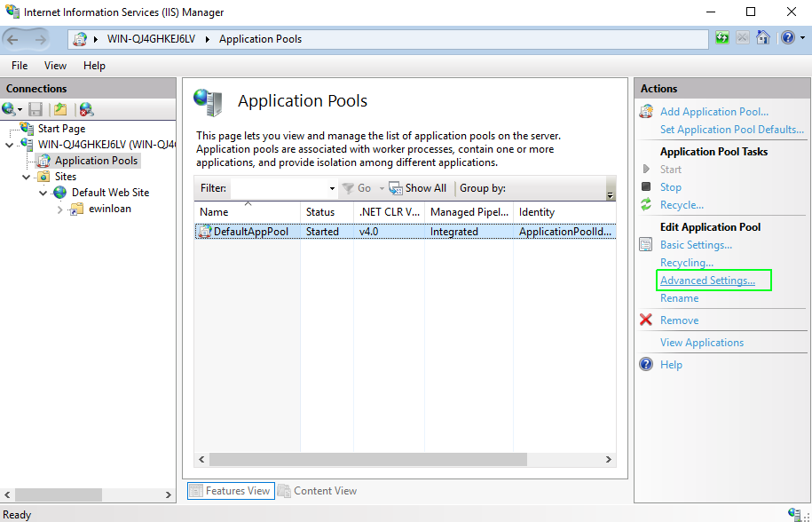This screenshot has height=522, width=812.
Task: Click the Start play icon in Actions
Action: (x=646, y=169)
